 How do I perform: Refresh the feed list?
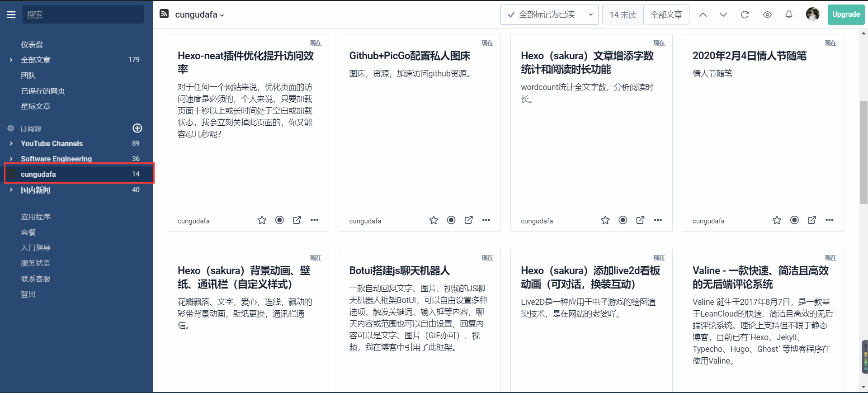tap(745, 14)
